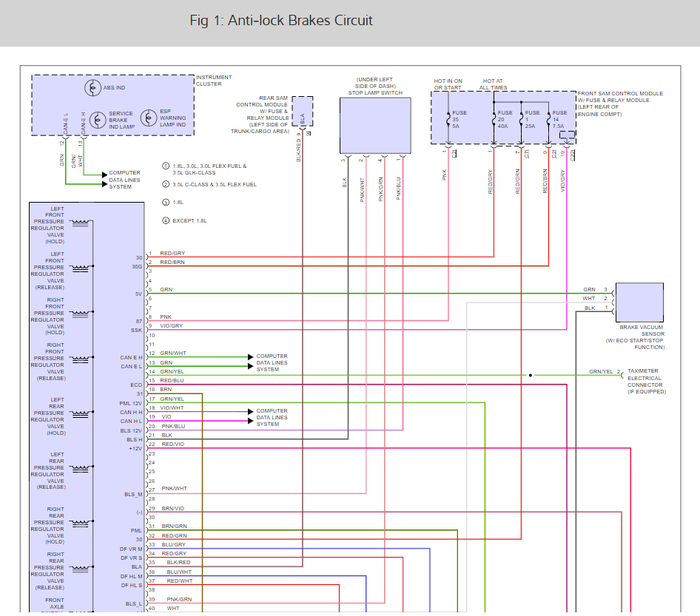Image resolution: width=700 pixels, height=616 pixels.
Task: Click the 'BLU/GRY' wire label at pin 33
Action: point(173,544)
